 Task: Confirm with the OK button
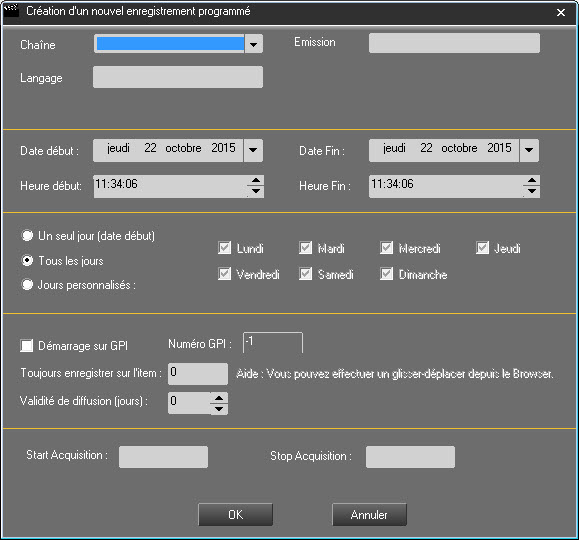pos(236,515)
